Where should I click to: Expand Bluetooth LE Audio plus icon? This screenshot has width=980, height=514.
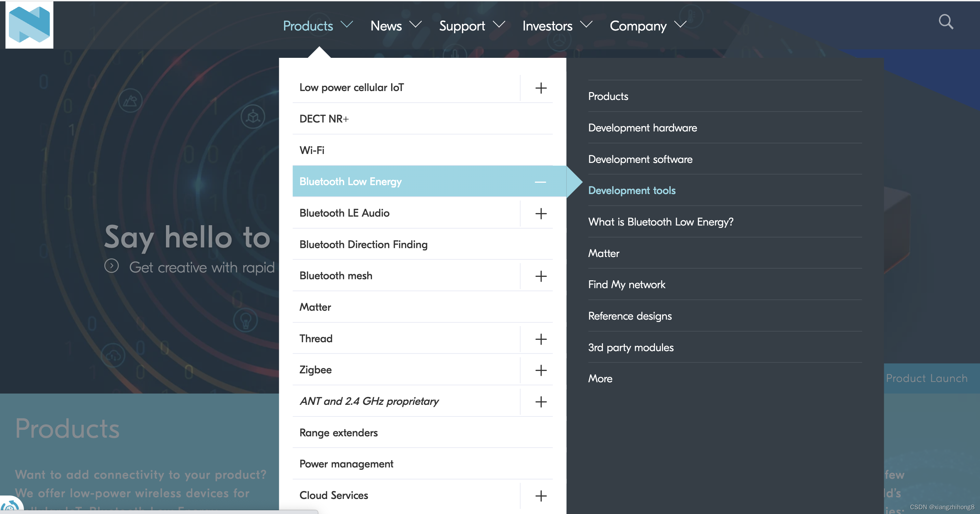tap(541, 214)
